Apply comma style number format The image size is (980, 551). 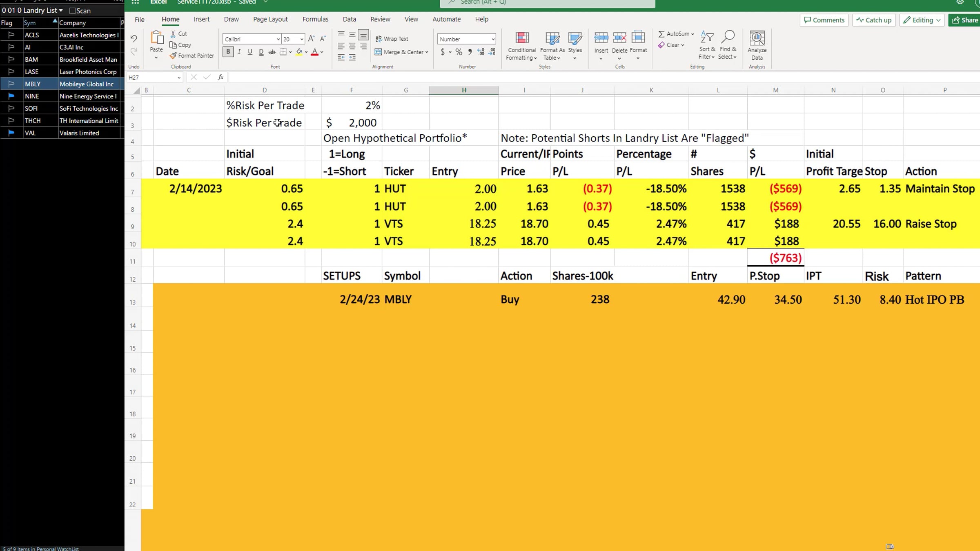point(470,52)
